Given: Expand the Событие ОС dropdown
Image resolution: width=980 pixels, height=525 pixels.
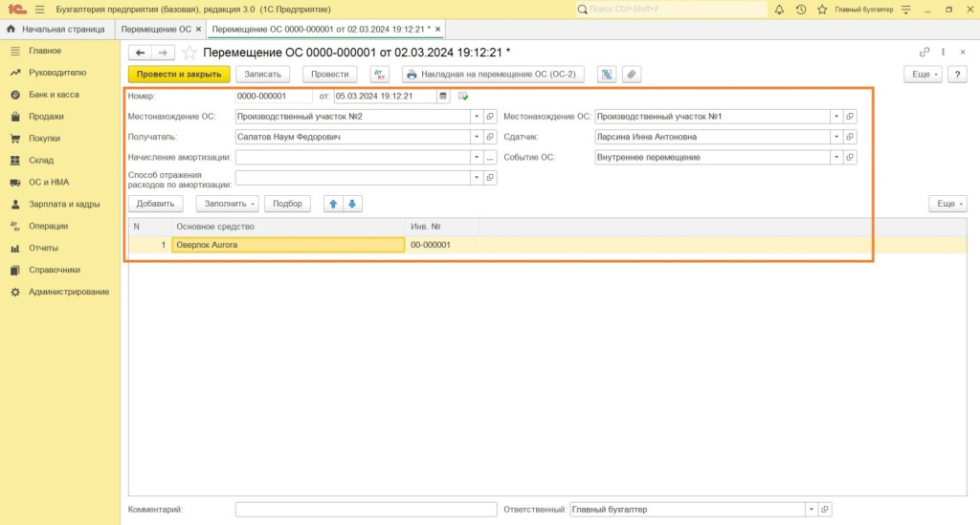Looking at the screenshot, I should point(835,157).
